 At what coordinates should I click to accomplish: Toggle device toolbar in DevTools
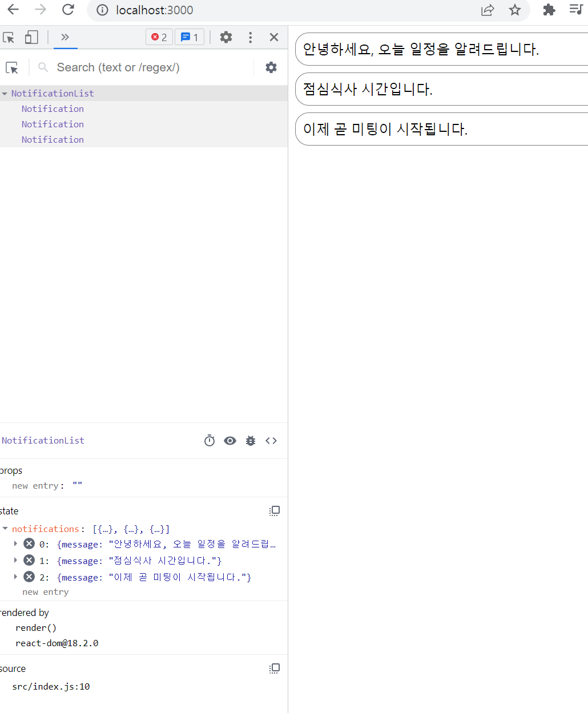tap(31, 37)
